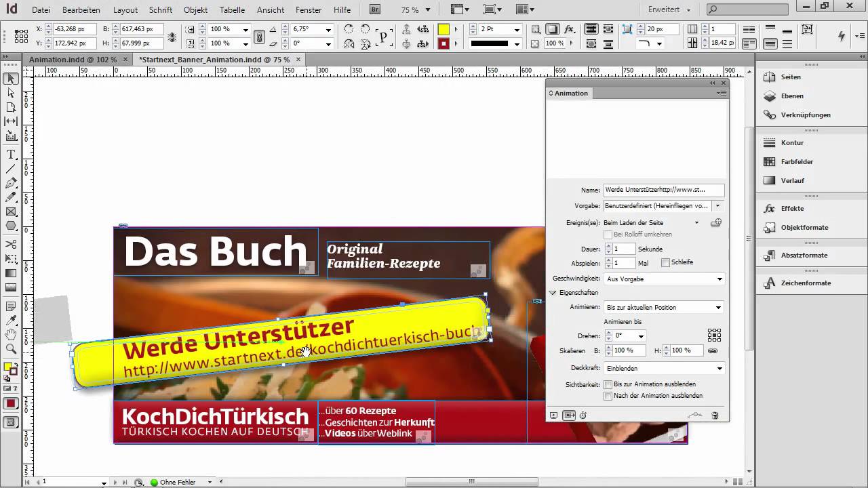Open the Vorgabe preset dropdown
Image resolution: width=868 pixels, height=488 pixels.
[717, 205]
